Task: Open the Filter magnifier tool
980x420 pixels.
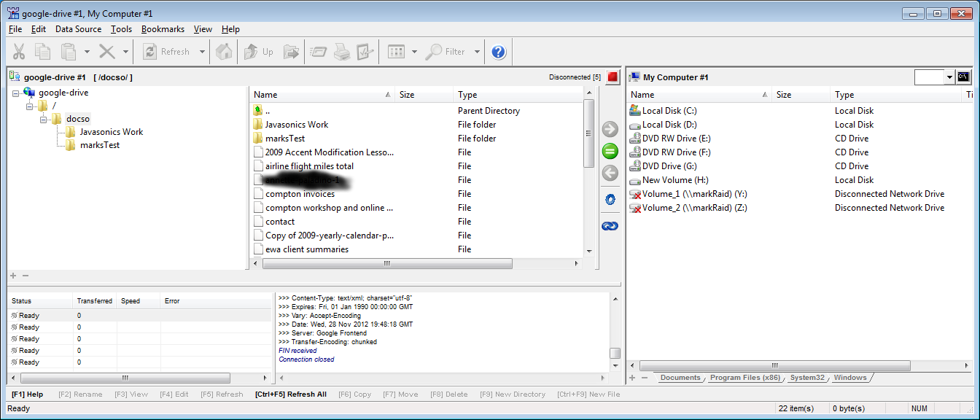Action: pyautogui.click(x=446, y=52)
